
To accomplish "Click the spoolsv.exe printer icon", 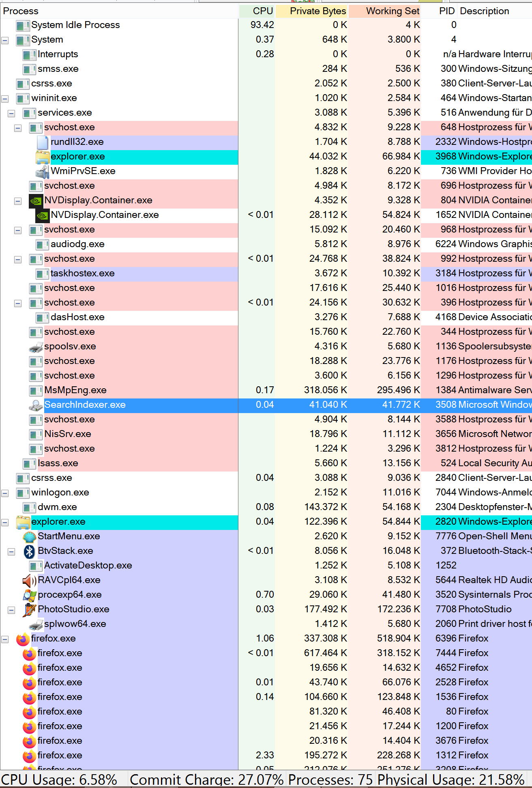I will [x=36, y=347].
